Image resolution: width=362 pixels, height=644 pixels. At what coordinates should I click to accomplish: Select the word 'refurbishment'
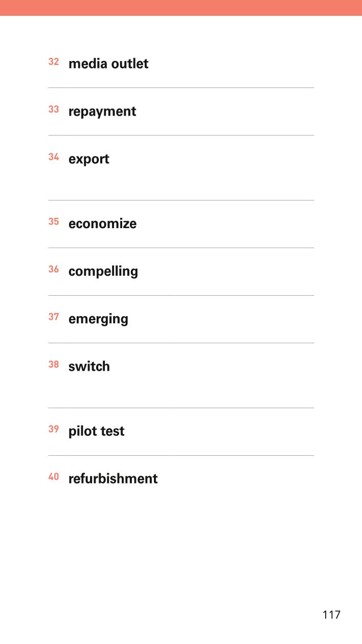(x=113, y=479)
